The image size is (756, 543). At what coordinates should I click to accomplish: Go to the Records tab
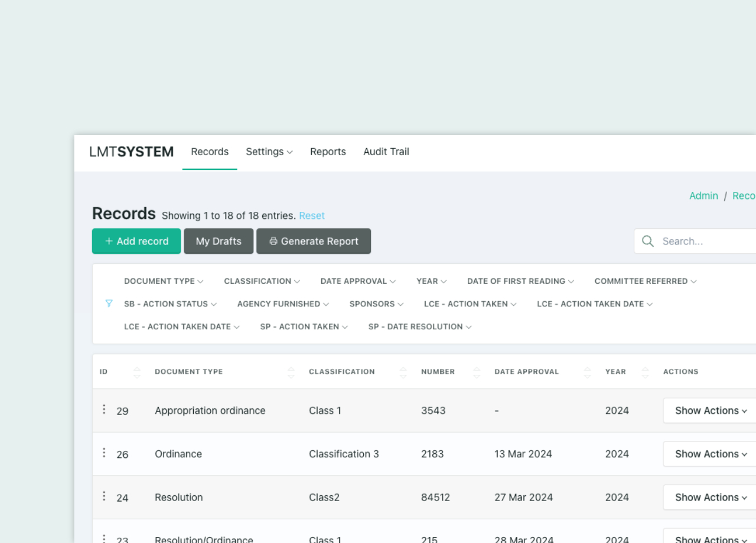click(210, 152)
